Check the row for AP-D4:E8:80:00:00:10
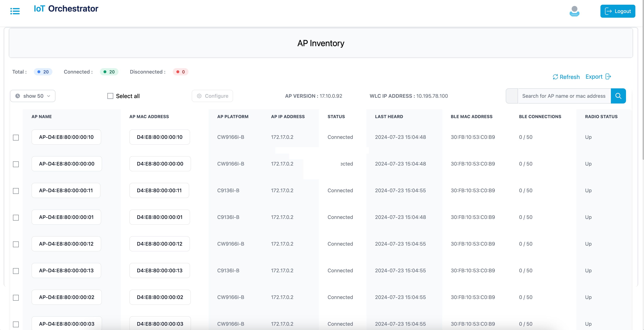The image size is (644, 330). pos(16,137)
